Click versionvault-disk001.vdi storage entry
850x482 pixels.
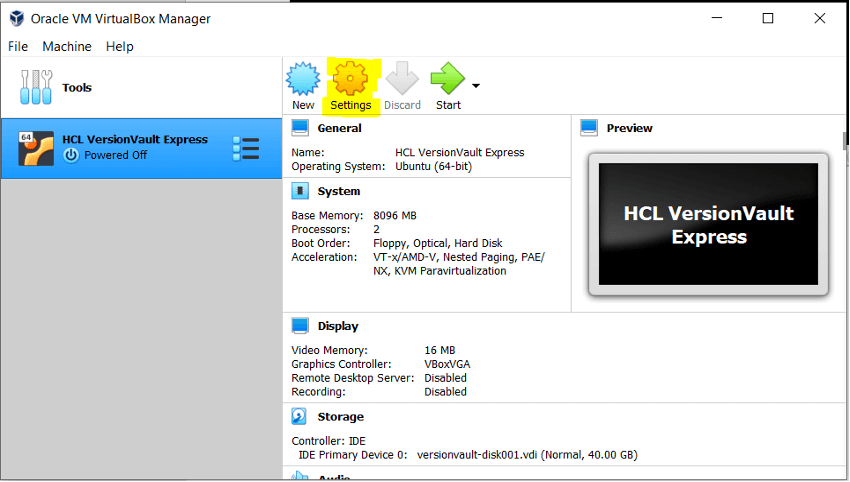527,455
